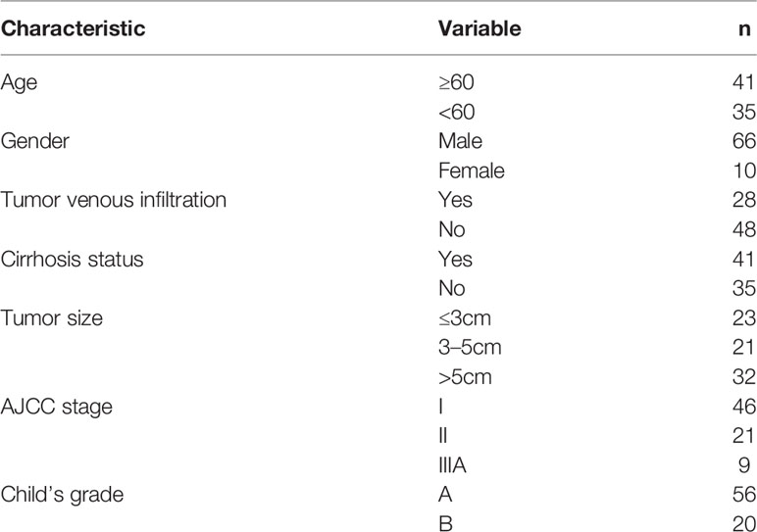Select the Age row label
The height and width of the screenshot is (532, 757).
(19, 83)
